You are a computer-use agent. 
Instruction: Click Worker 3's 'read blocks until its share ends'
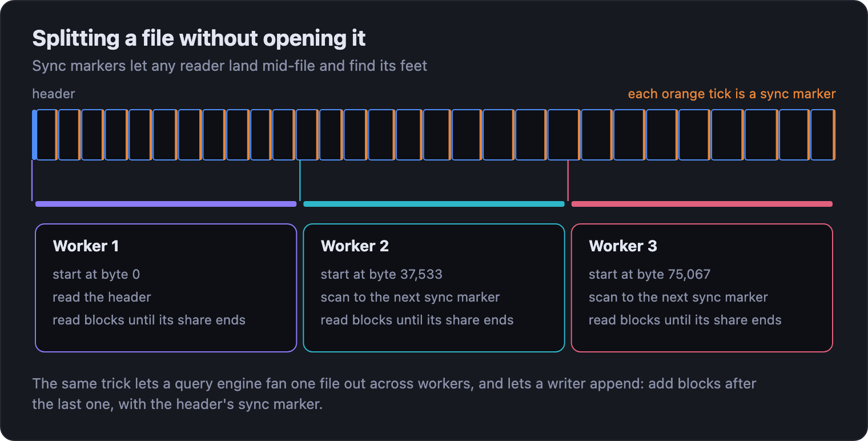685,320
